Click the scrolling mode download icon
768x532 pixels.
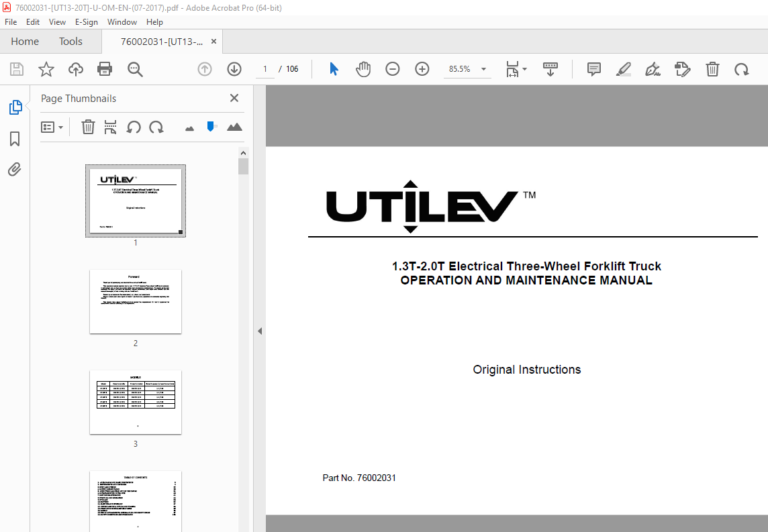(x=550, y=69)
